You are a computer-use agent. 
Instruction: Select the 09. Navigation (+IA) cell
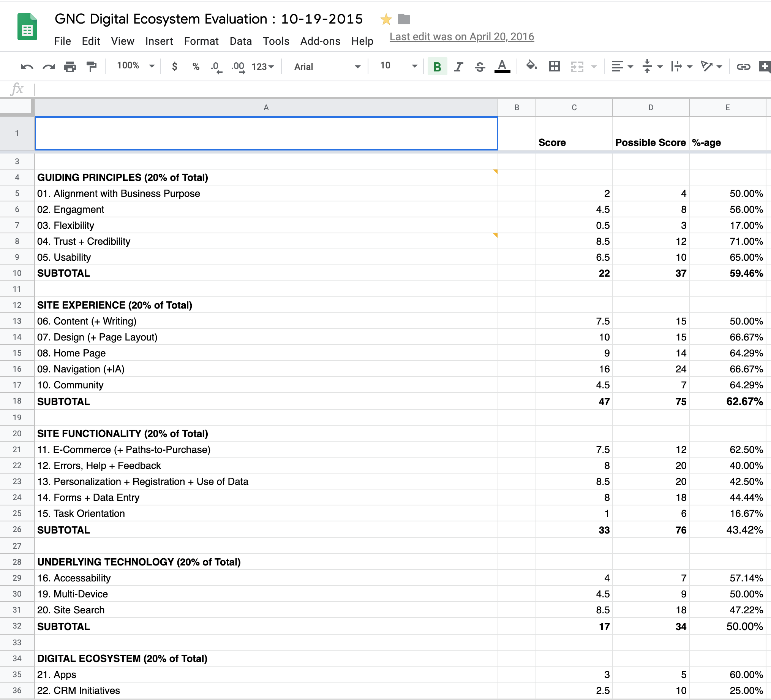coord(266,369)
